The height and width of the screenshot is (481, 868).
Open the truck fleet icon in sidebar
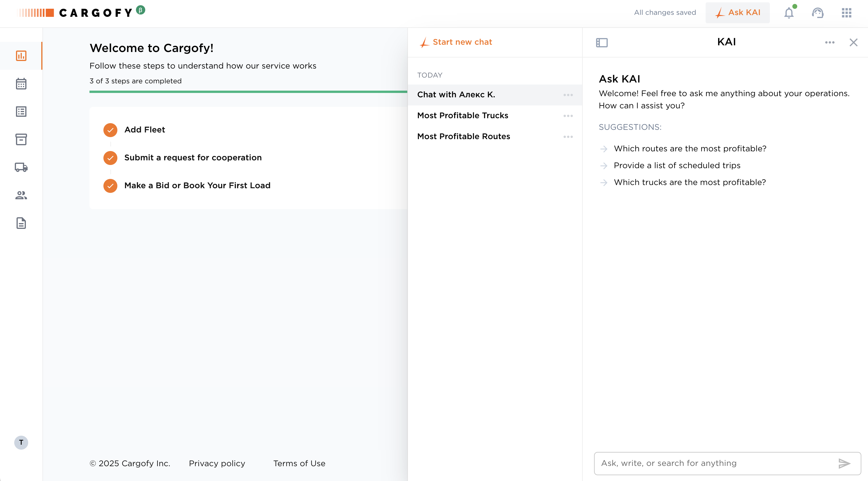21,167
